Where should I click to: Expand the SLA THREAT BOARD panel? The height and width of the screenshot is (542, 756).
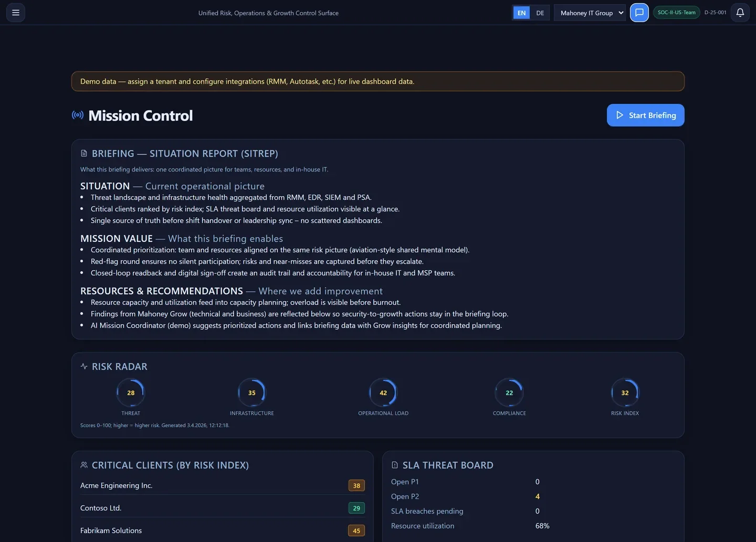click(448, 464)
